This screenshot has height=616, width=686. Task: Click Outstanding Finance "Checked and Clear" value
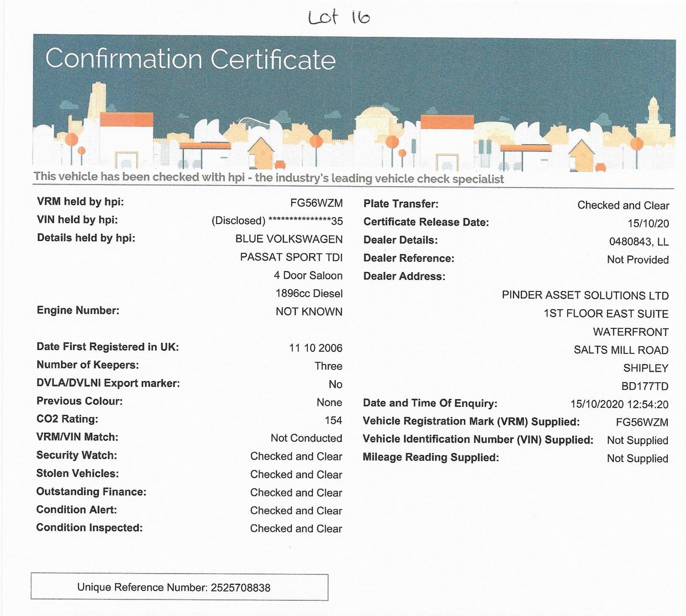pos(296,493)
